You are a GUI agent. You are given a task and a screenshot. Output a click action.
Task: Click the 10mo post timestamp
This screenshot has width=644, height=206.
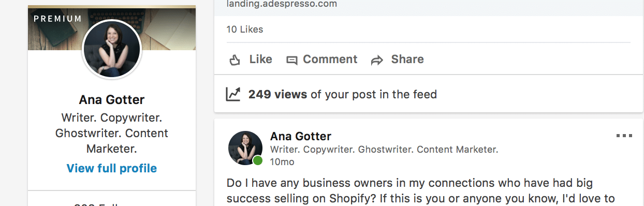tap(282, 162)
